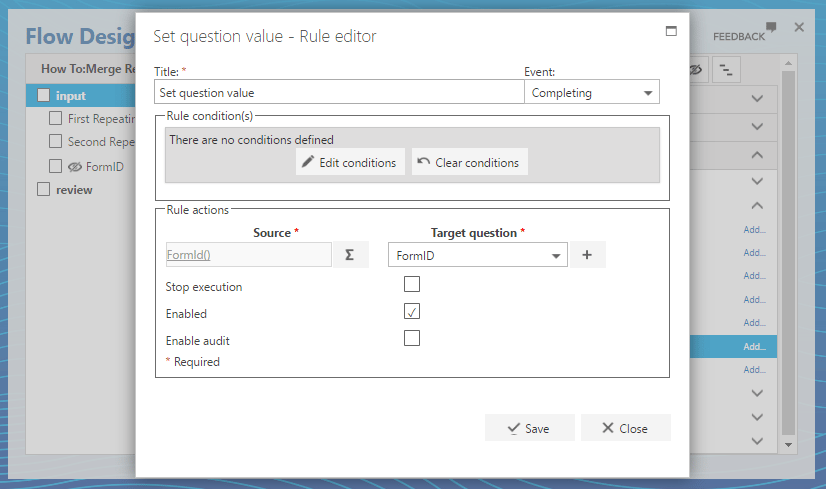Viewport: 826px width, 489px height.
Task: Click the highlighted Add... link in Flow Designer
Action: 754,347
